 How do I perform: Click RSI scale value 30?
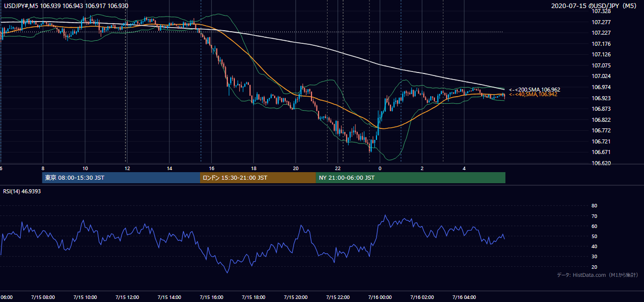click(x=594, y=257)
